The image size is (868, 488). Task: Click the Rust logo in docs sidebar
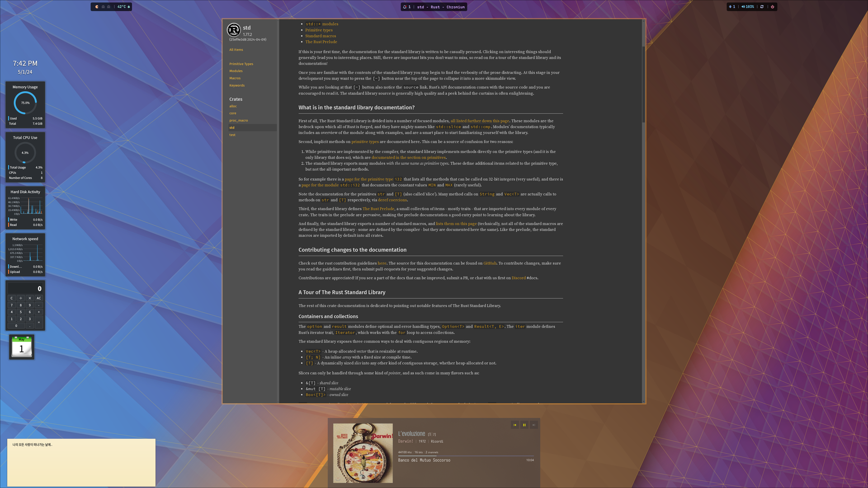point(234,30)
